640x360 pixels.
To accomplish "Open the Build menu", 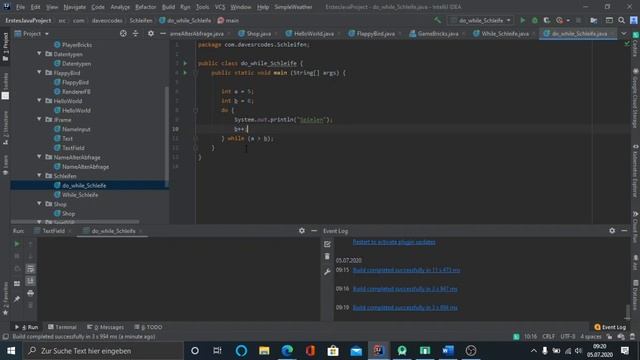I will [168, 7].
